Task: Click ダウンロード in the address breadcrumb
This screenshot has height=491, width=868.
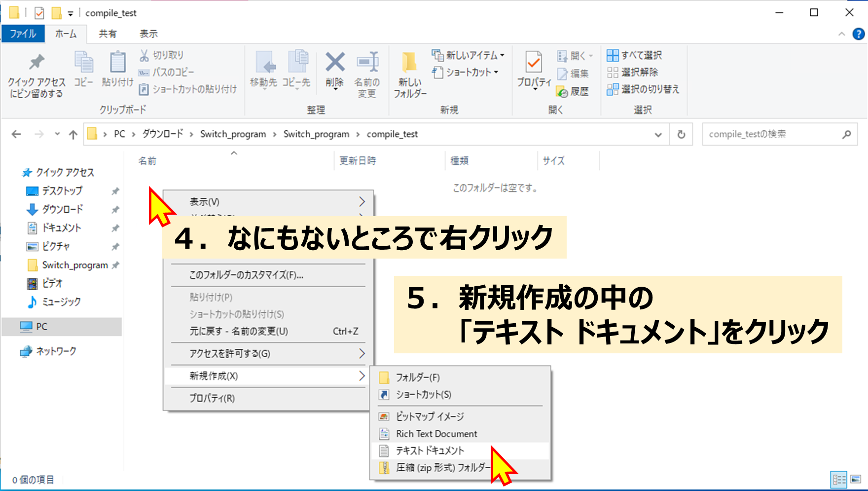Action: pos(163,134)
